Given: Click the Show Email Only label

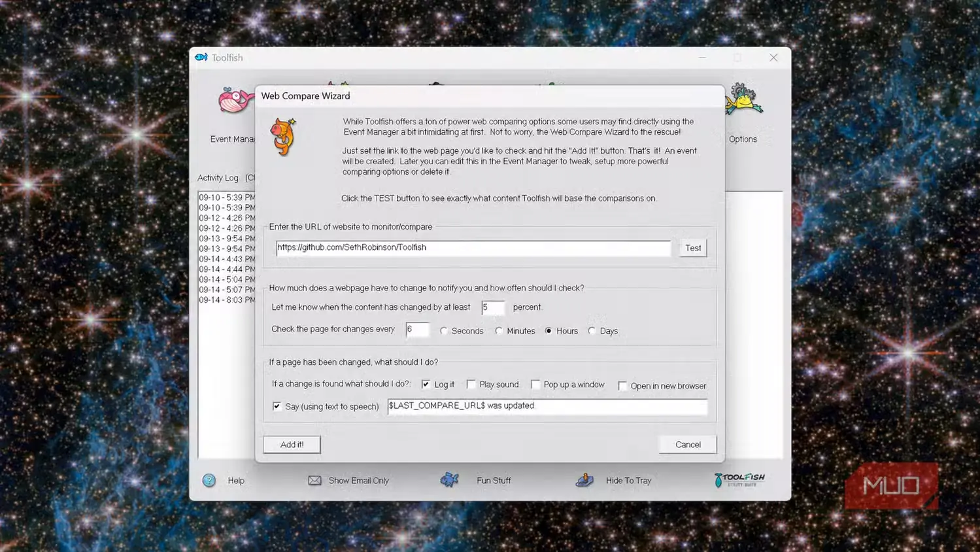Looking at the screenshot, I should (x=359, y=481).
